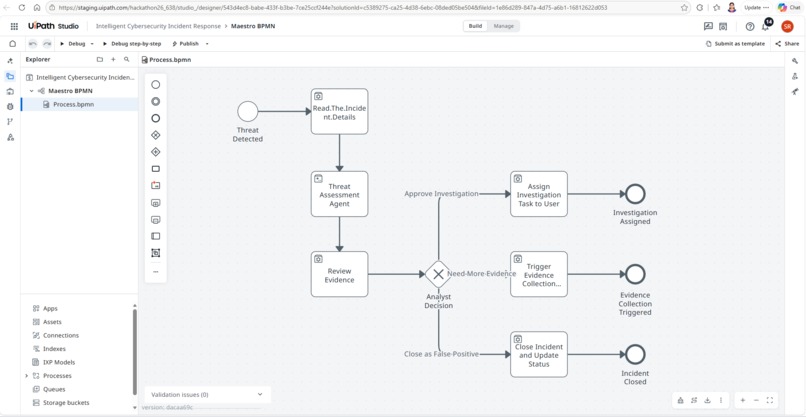
Task: Open Storage buckets in resources list
Action: pyautogui.click(x=66, y=403)
